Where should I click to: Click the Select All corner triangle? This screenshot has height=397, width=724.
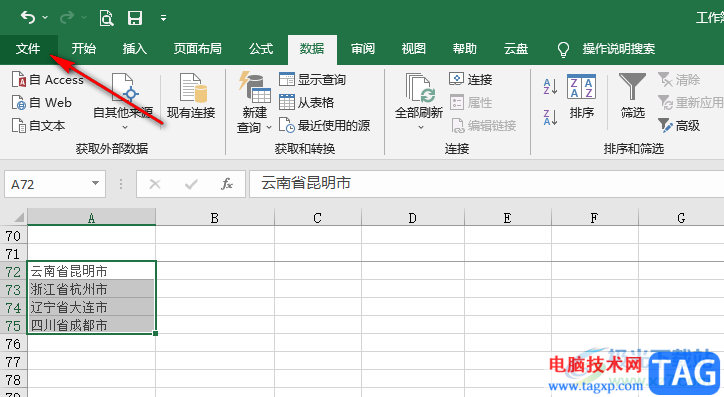18,217
